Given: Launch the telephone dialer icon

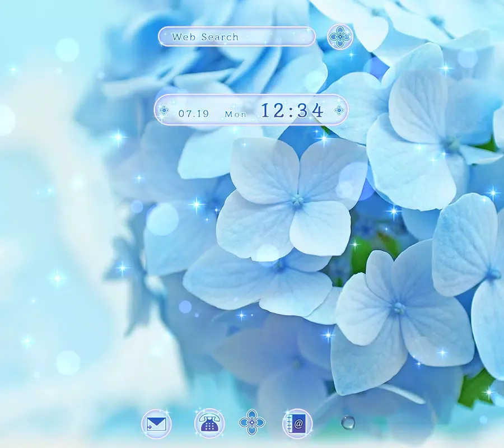Looking at the screenshot, I should (209, 423).
